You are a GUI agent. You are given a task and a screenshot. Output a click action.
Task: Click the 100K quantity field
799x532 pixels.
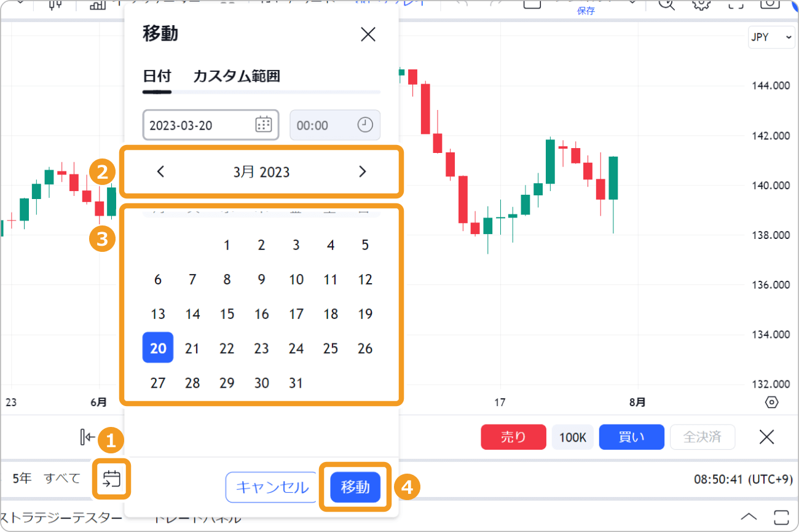(573, 437)
